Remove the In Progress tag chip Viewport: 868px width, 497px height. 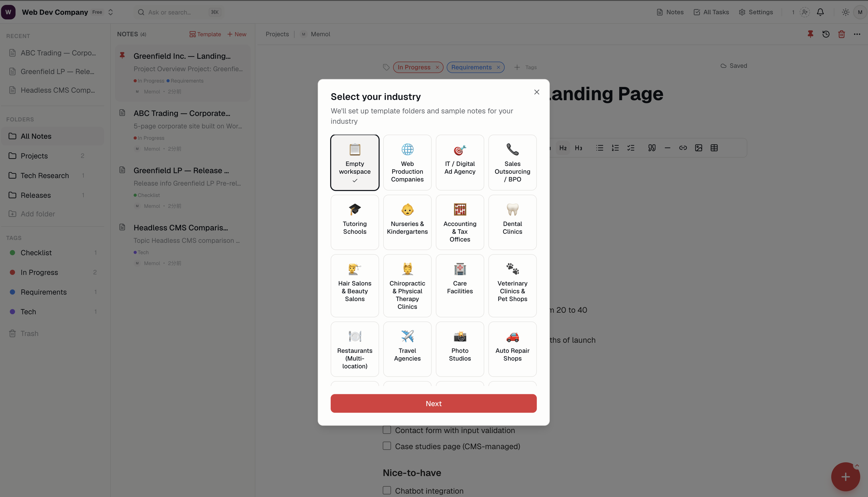tap(437, 68)
